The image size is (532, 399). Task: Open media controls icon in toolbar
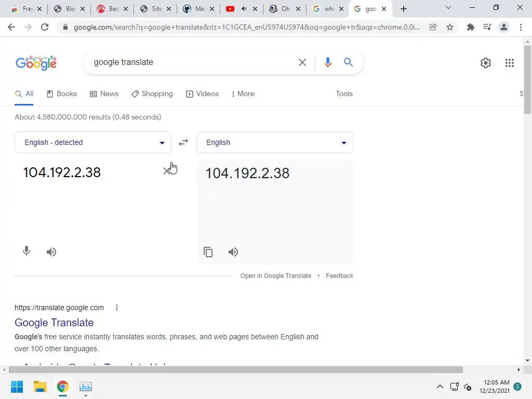(x=487, y=27)
